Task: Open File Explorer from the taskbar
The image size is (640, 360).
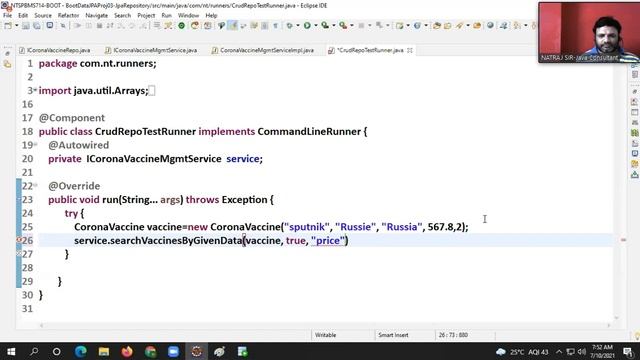Action: pyautogui.click(x=104, y=351)
